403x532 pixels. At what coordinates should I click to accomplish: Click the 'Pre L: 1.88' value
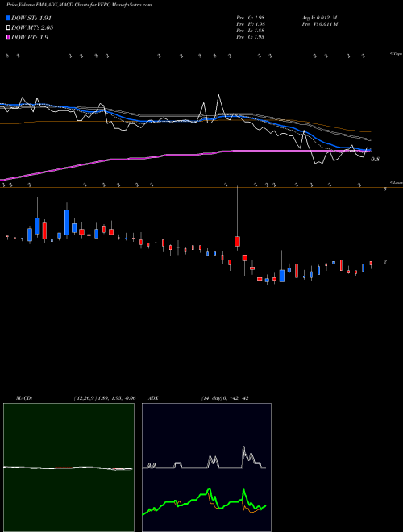tap(251, 31)
